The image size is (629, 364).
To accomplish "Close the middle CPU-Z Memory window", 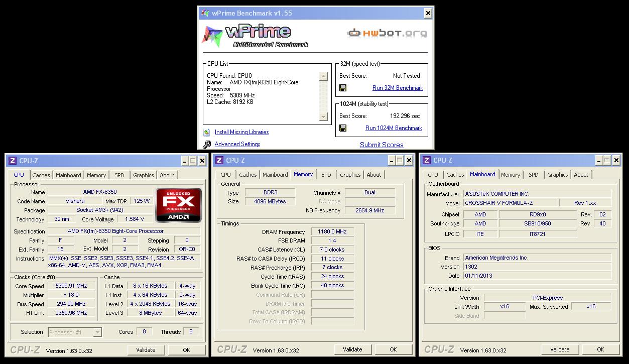I will pyautogui.click(x=409, y=160).
